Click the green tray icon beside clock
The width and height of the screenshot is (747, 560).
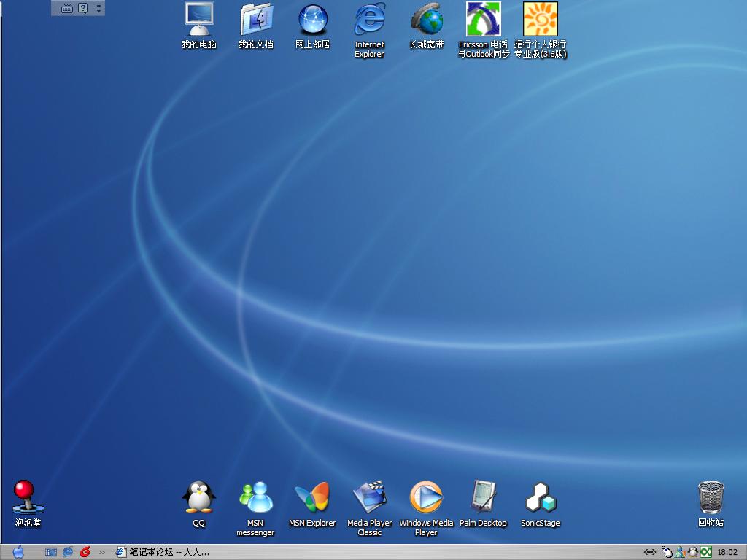705,553
